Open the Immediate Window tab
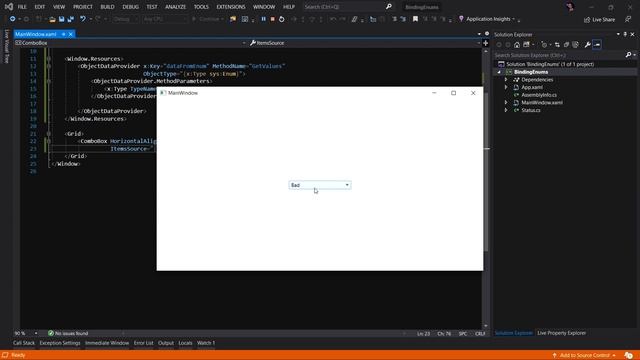 click(x=107, y=343)
